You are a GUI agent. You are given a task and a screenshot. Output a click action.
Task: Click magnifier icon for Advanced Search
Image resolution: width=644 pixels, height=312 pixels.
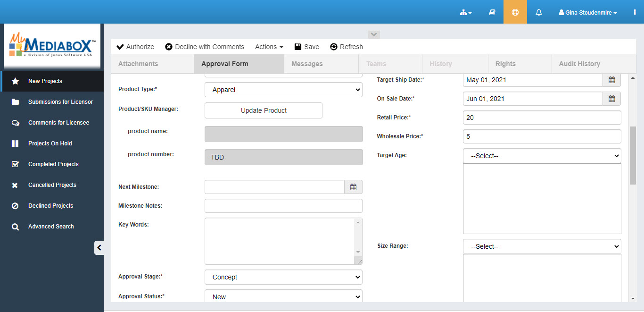pyautogui.click(x=15, y=227)
